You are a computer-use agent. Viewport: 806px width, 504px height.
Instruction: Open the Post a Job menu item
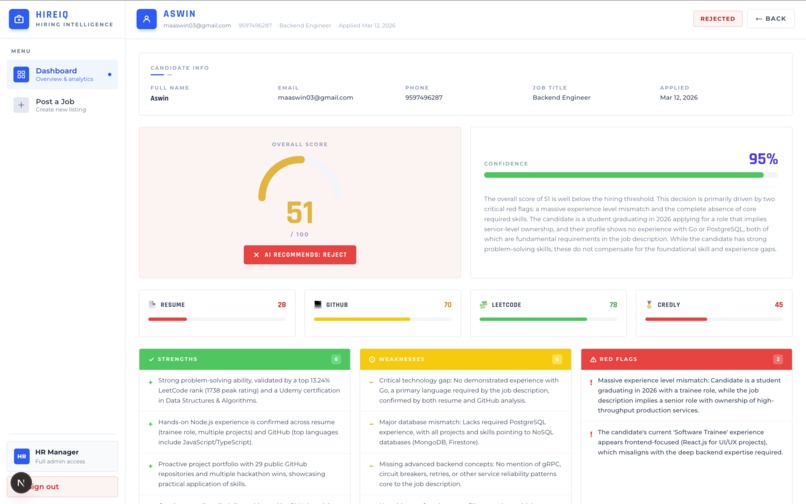tap(62, 105)
